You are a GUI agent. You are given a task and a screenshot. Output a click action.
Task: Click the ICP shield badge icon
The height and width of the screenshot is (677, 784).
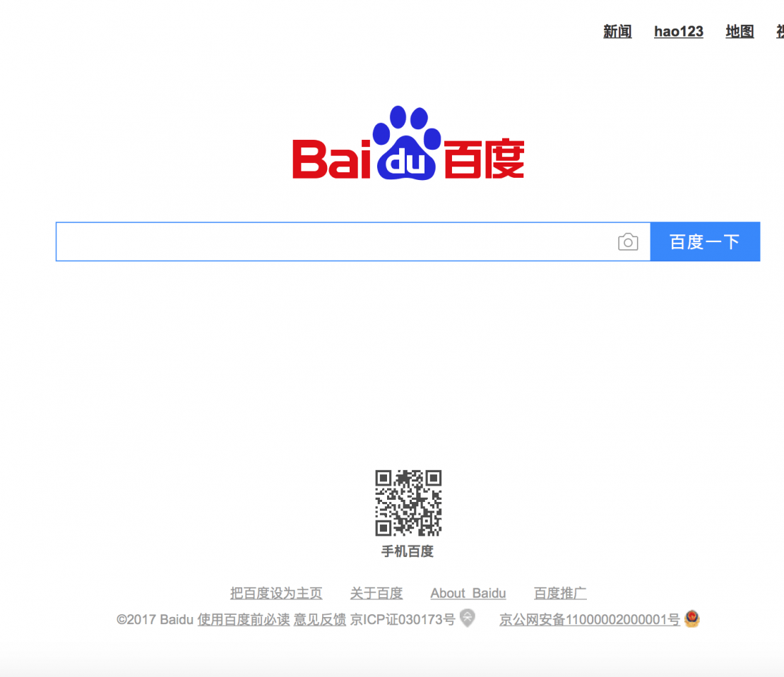(x=468, y=618)
